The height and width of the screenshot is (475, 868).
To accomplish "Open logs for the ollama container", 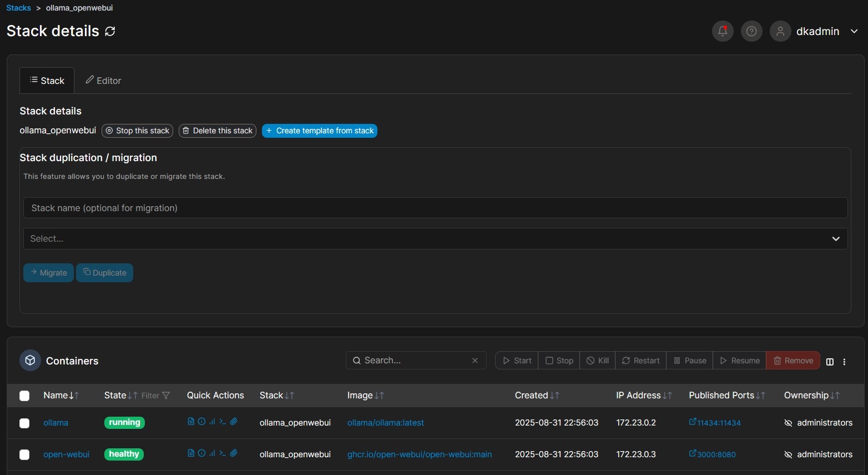I will point(191,422).
